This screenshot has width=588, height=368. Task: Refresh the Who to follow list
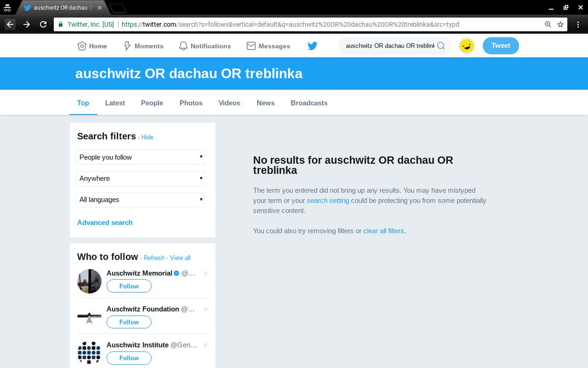[x=154, y=258]
